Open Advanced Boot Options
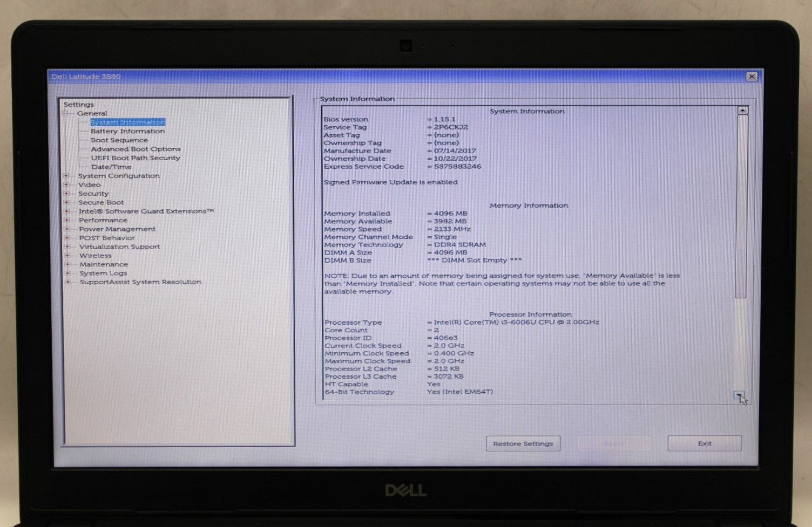 (136, 149)
